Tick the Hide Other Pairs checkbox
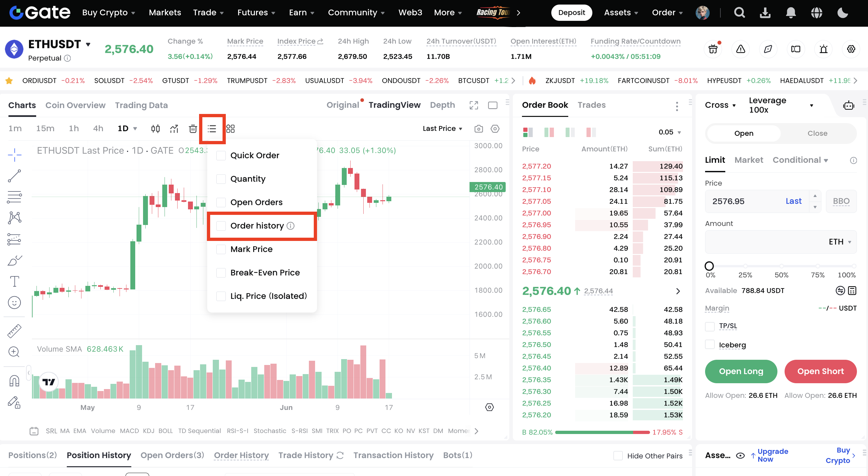This screenshot has width=868, height=476. click(x=618, y=456)
